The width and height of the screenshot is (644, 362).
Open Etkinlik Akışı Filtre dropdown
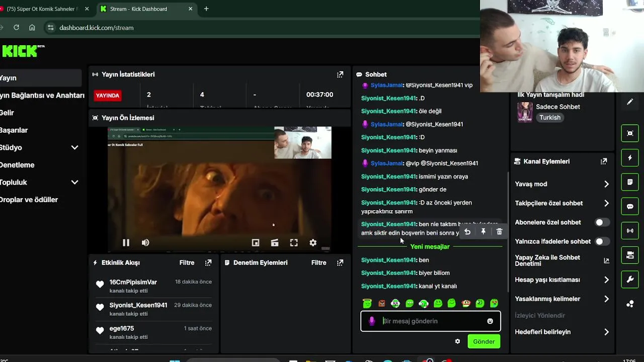[x=187, y=262]
